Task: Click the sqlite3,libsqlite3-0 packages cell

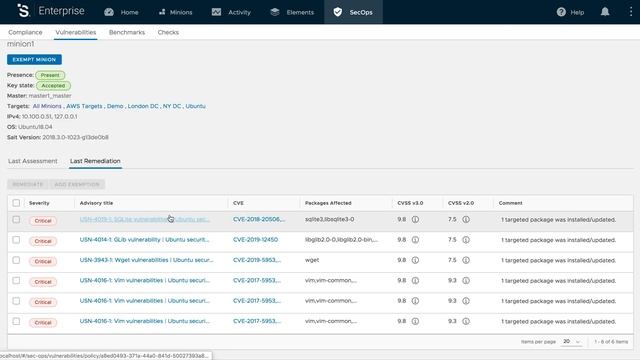Action: (x=330, y=220)
